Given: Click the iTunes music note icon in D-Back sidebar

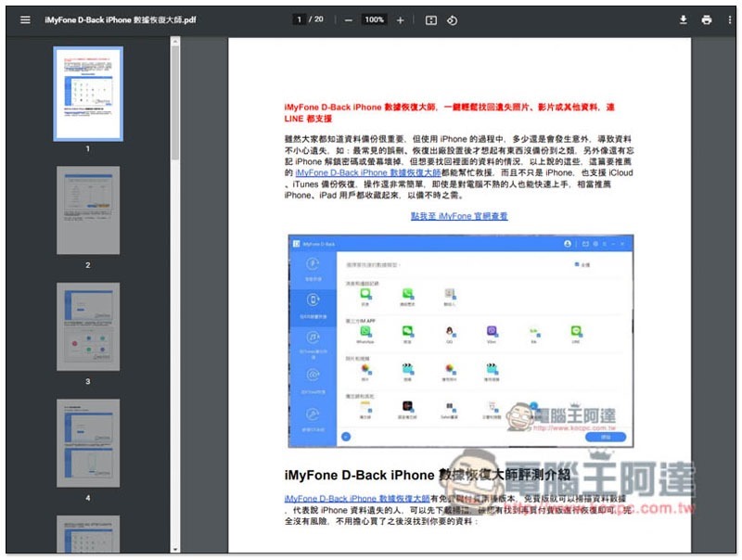Looking at the screenshot, I should pyautogui.click(x=313, y=337).
